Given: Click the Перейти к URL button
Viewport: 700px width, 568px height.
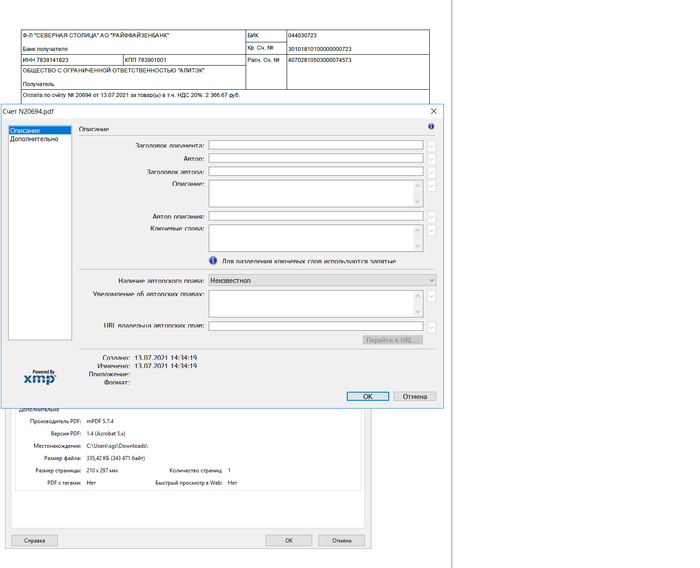Looking at the screenshot, I should point(393,340).
